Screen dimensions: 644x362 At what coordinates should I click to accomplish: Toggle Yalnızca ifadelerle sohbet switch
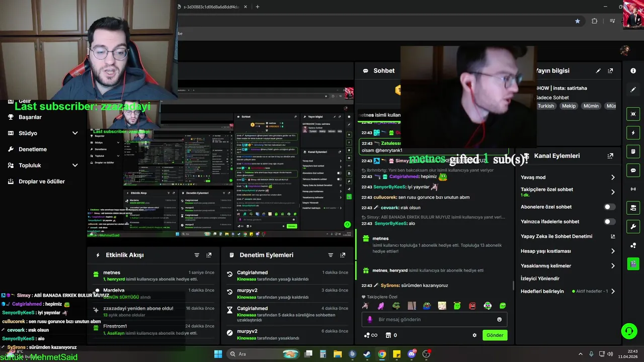(x=609, y=222)
